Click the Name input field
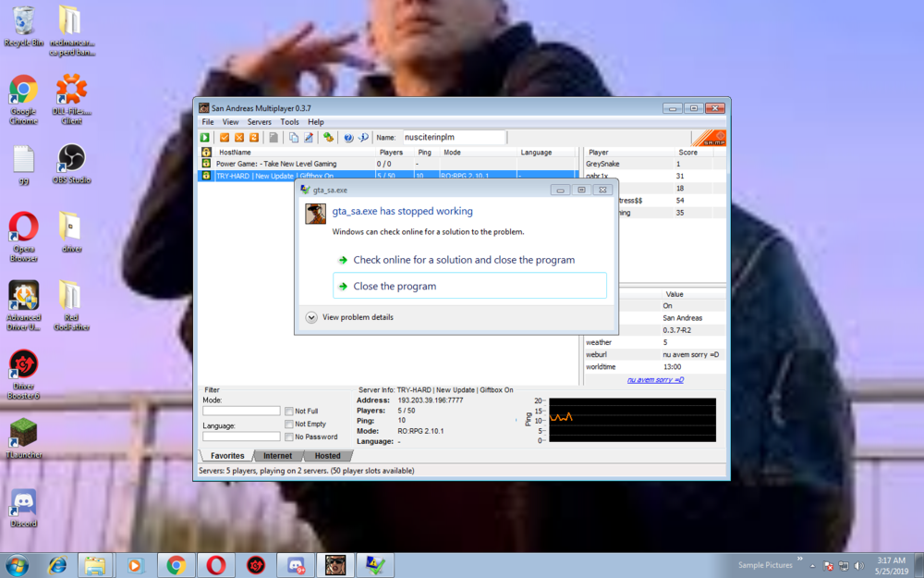 pyautogui.click(x=455, y=138)
